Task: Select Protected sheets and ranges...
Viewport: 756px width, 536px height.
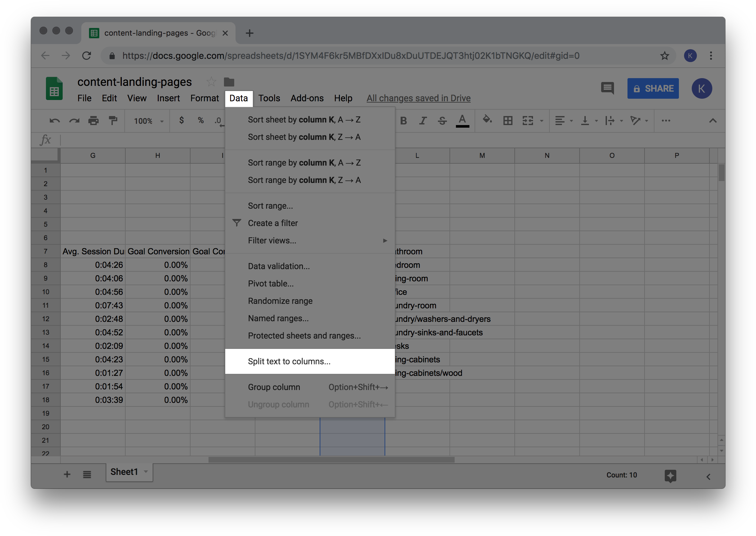Action: coord(310,336)
